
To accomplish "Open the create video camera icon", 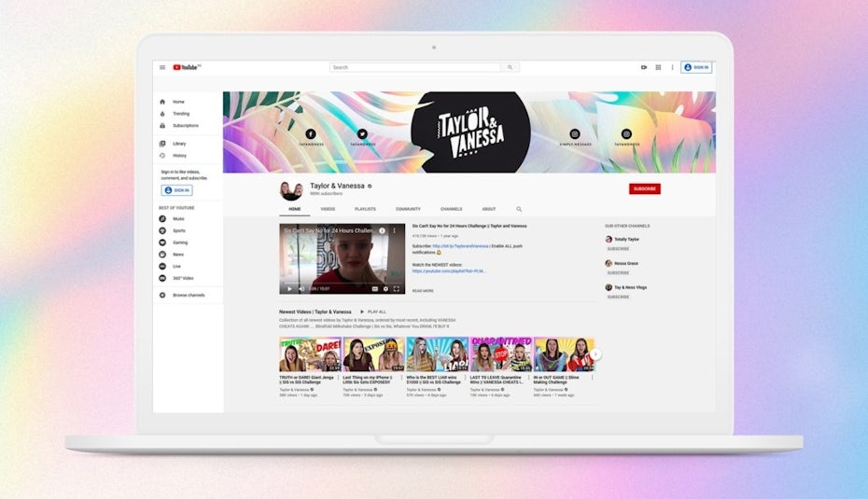I will click(644, 67).
